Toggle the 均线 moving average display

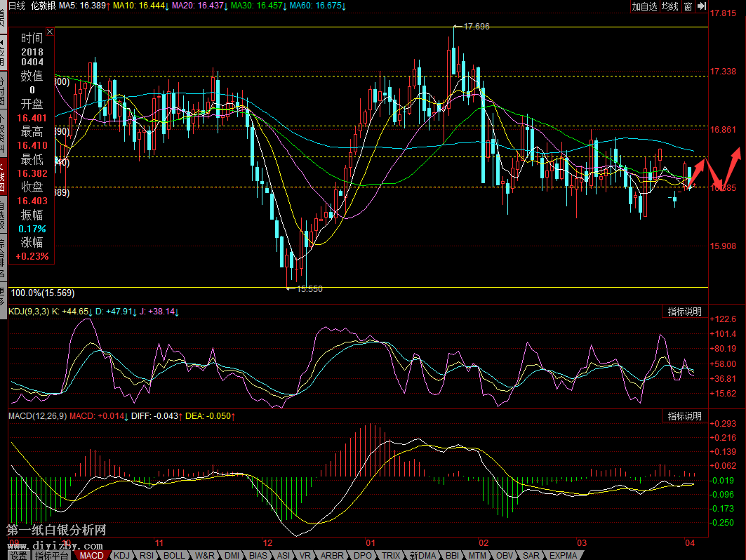point(670,6)
